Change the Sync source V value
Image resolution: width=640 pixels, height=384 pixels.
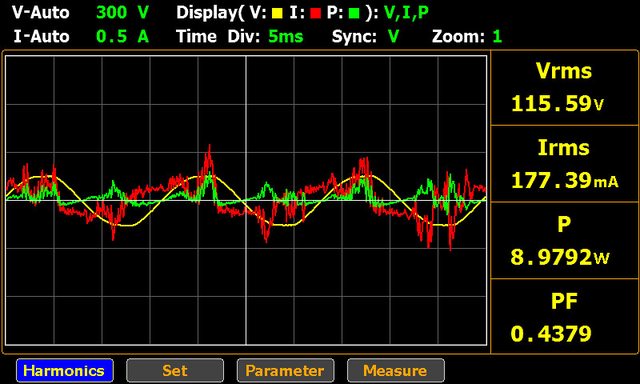pos(393,37)
